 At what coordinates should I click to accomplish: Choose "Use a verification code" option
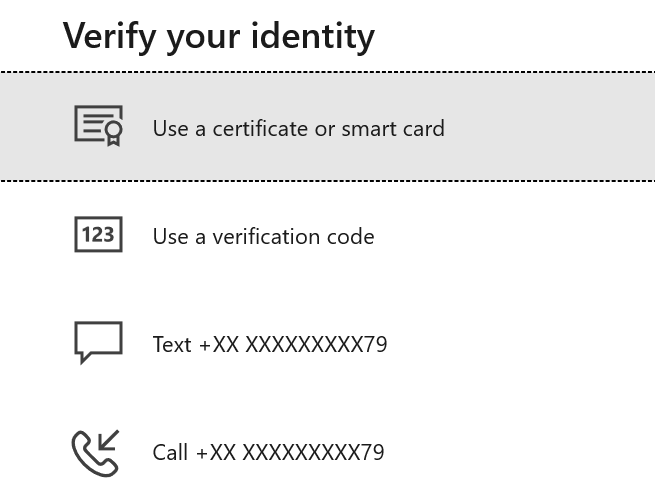click(263, 237)
